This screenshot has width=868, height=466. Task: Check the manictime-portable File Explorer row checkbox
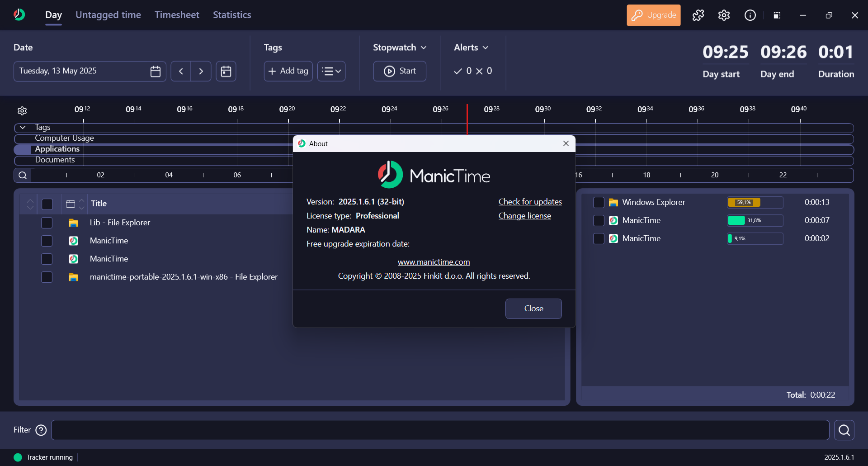pos(47,277)
